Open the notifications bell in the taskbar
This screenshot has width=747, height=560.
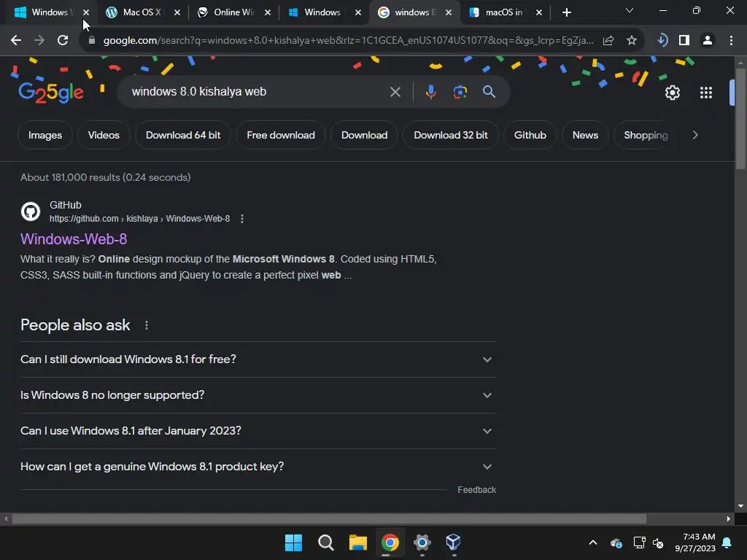(x=727, y=542)
